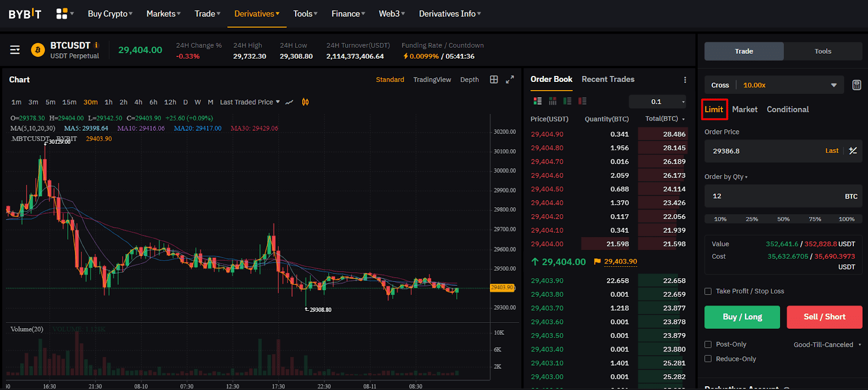The width and height of the screenshot is (868, 390).
Task: Open the chart layout grid icon
Action: tap(494, 79)
